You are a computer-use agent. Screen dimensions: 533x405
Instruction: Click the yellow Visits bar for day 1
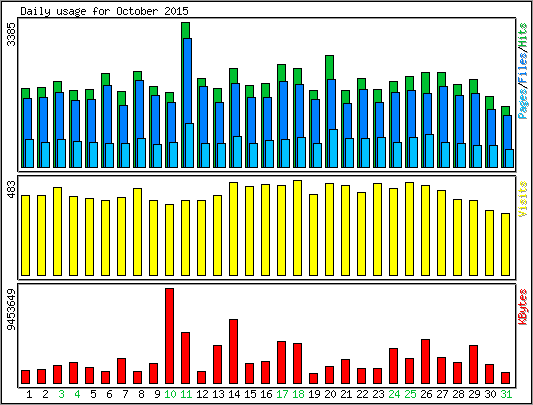pos(25,235)
